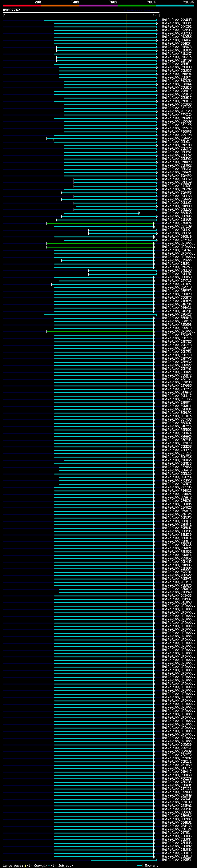Image resolution: width=197 pixels, height=868 pixels.
Task: Open hit UniRef100_Q5MYA3
Action: tap(177, 369)
